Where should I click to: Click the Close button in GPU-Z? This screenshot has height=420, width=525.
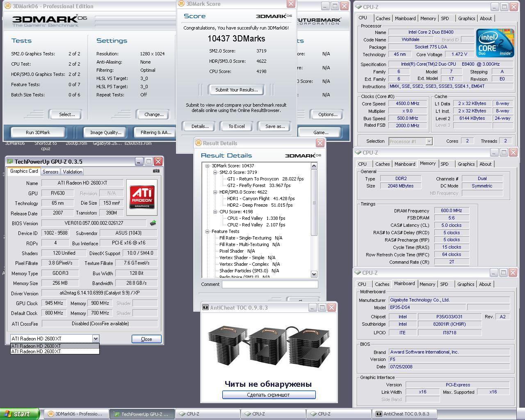[x=146, y=339]
